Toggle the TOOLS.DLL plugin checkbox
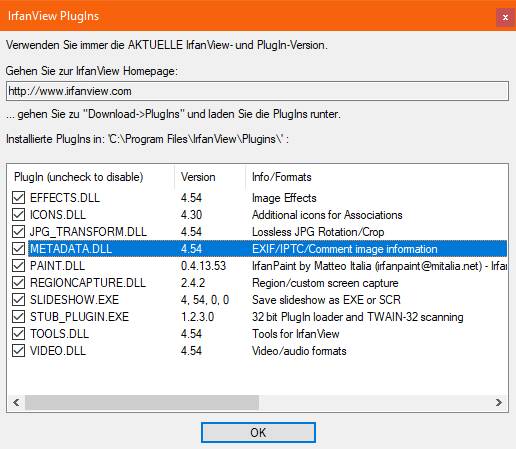The width and height of the screenshot is (516, 449). click(x=18, y=334)
